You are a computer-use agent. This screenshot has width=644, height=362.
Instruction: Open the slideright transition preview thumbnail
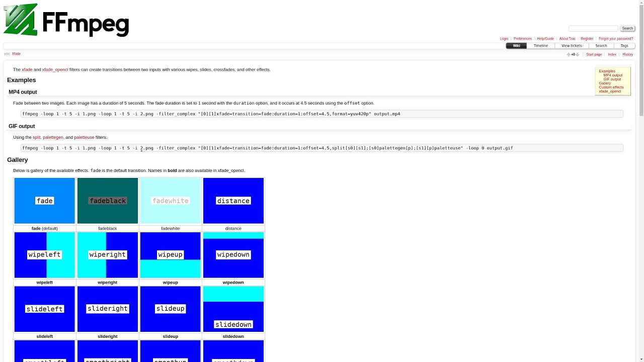[108, 309]
